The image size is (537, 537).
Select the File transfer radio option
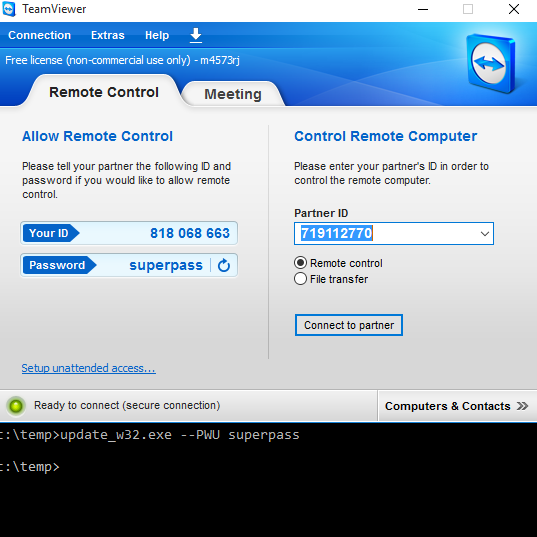pos(300,279)
